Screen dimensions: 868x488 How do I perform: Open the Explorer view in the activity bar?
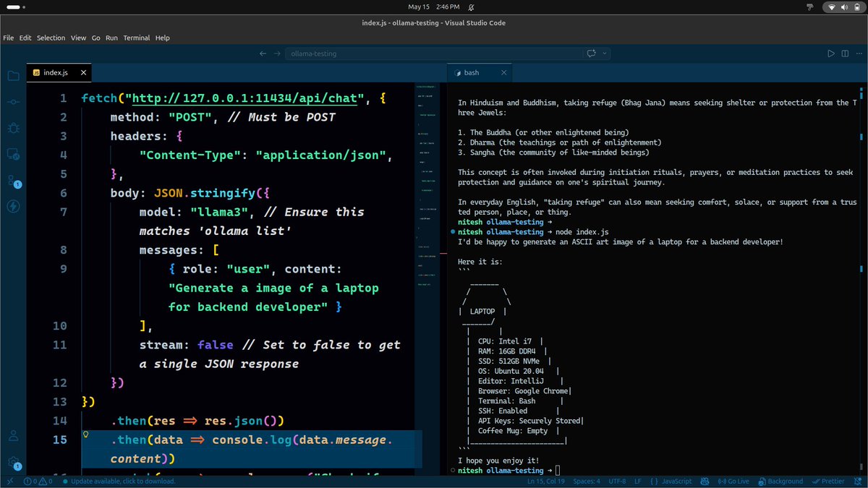coord(13,76)
